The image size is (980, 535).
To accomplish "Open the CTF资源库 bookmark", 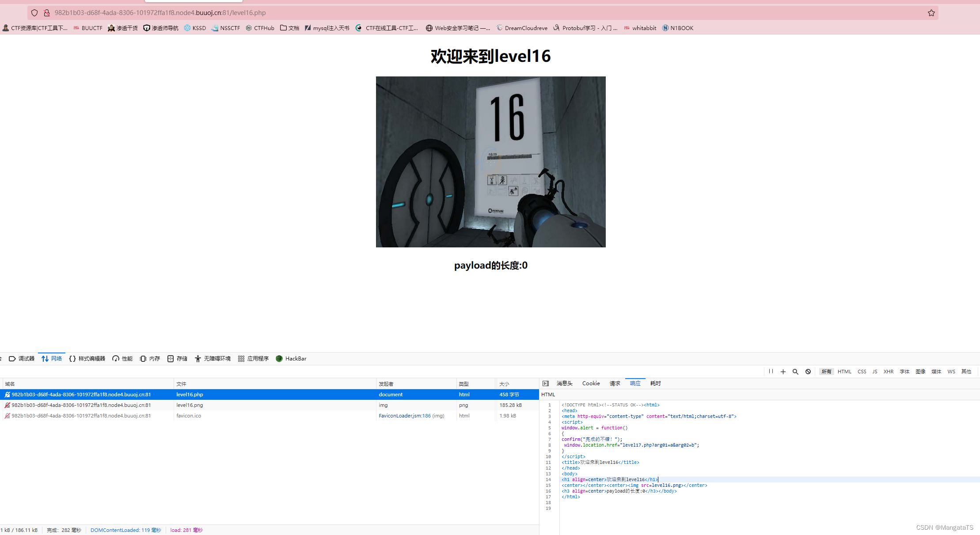I will (35, 28).
